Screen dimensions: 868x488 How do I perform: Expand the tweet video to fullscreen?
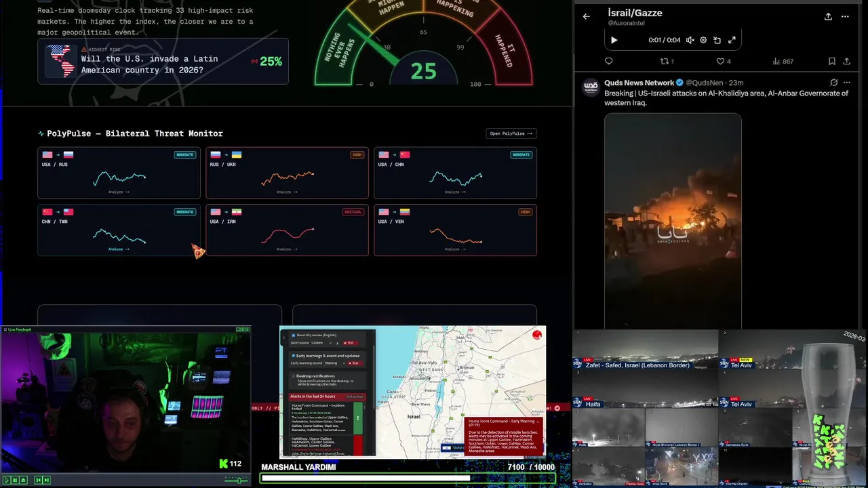732,40
